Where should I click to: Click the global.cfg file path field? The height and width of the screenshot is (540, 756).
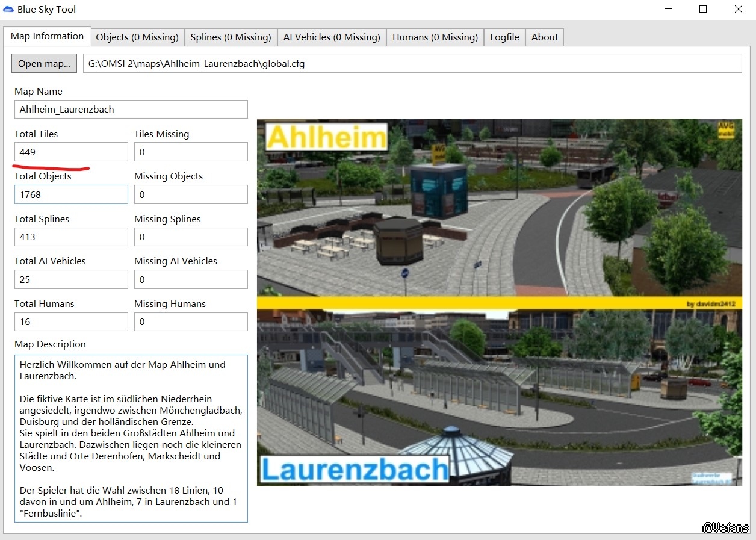pos(412,63)
